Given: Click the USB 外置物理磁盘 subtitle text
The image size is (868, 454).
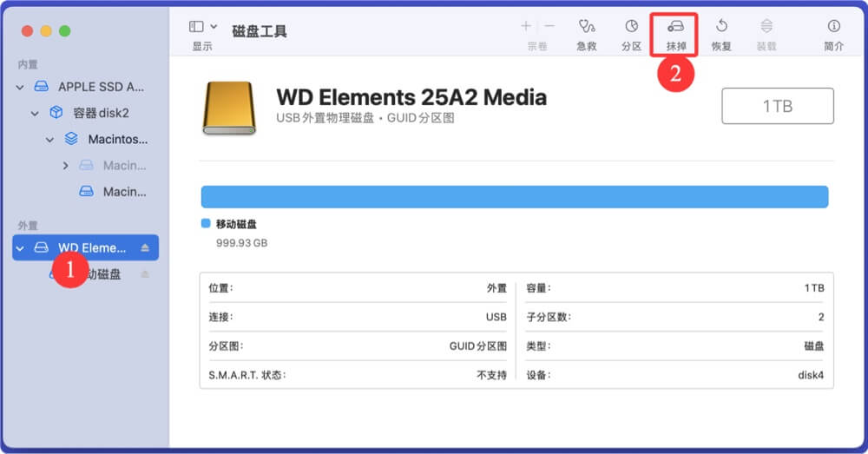Looking at the screenshot, I should (365, 118).
